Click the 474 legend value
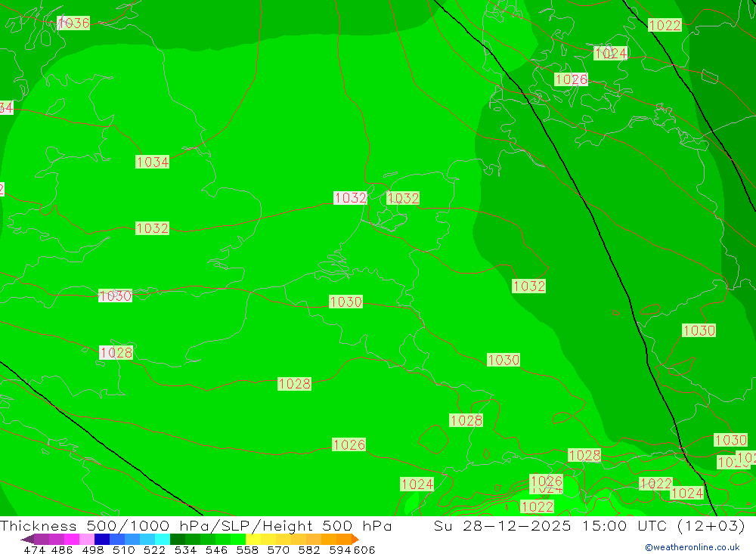 point(34,549)
